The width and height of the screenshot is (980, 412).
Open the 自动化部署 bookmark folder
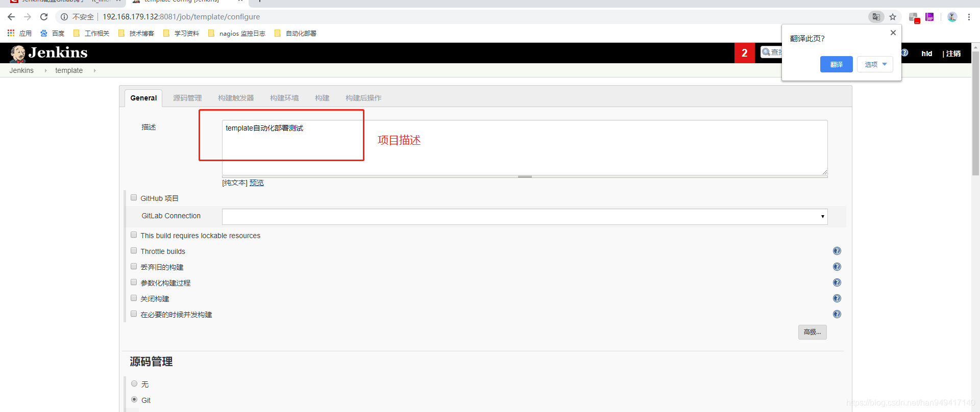(x=296, y=33)
